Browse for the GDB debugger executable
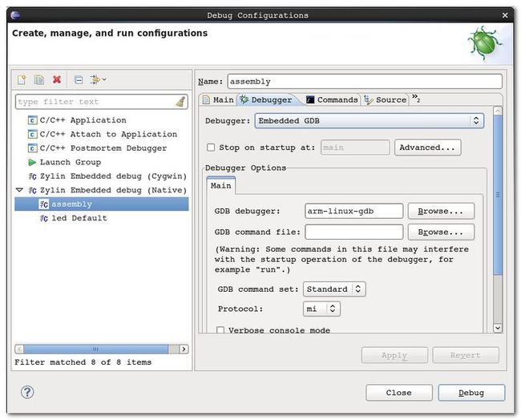Image resolution: width=521 pixels, height=420 pixels. point(441,211)
